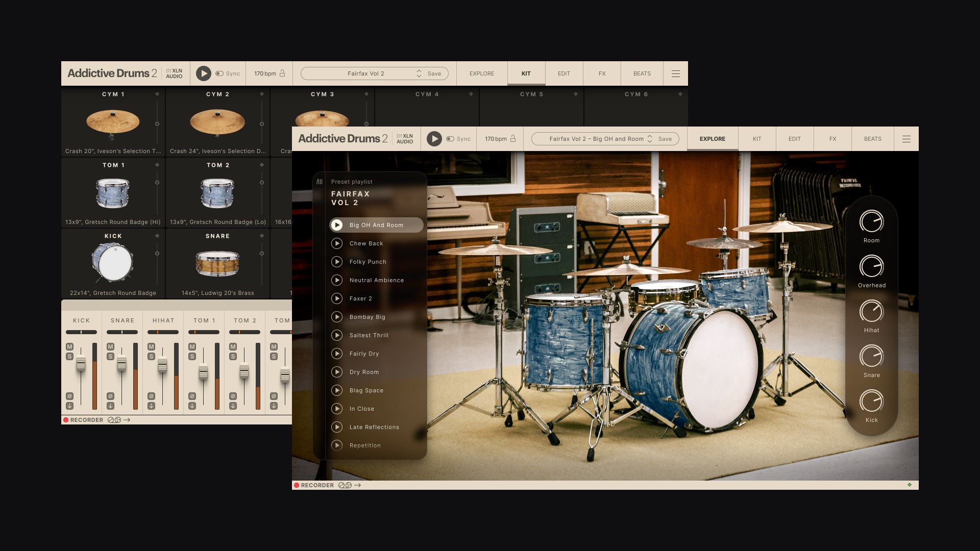This screenshot has height=551, width=980.
Task: Adjust the SNARE channel pan slider
Action: point(122,332)
